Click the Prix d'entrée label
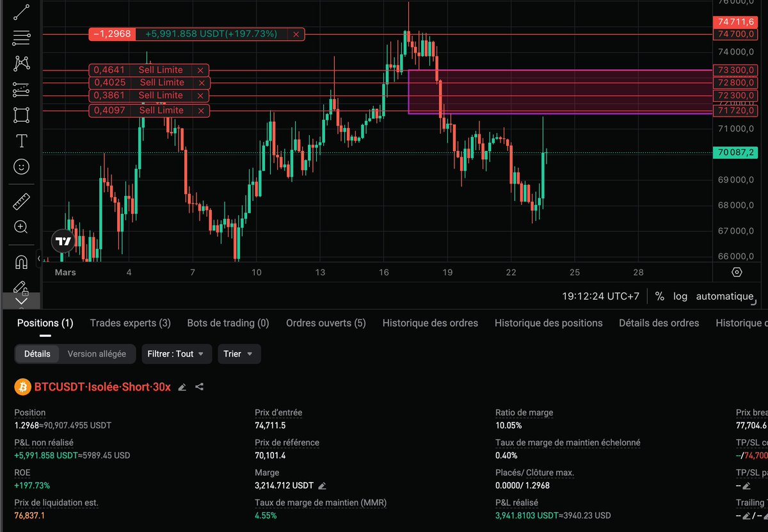This screenshot has width=768, height=532. point(278,413)
